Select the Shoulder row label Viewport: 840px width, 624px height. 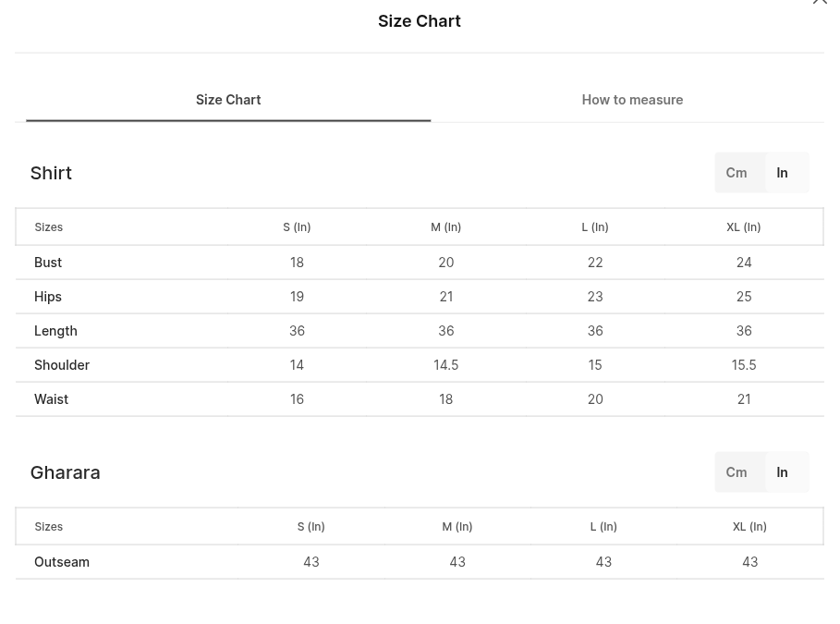click(62, 365)
